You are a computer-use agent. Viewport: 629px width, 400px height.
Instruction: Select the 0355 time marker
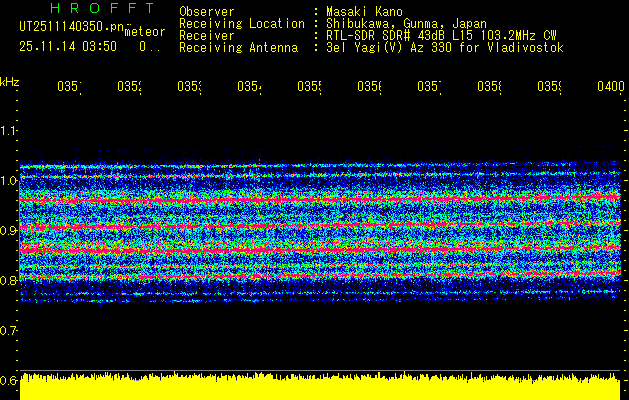coord(309,86)
